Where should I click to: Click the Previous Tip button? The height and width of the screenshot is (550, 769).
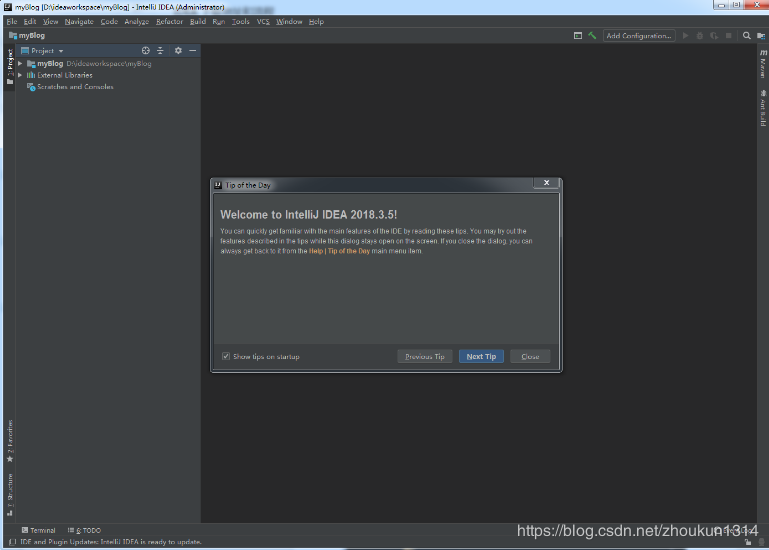tap(425, 357)
